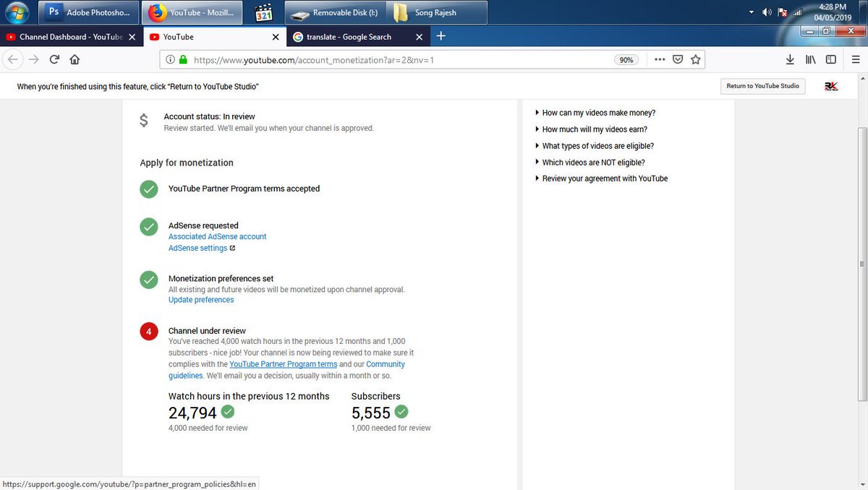
Task: Click the site information icon in address bar
Action: (169, 60)
